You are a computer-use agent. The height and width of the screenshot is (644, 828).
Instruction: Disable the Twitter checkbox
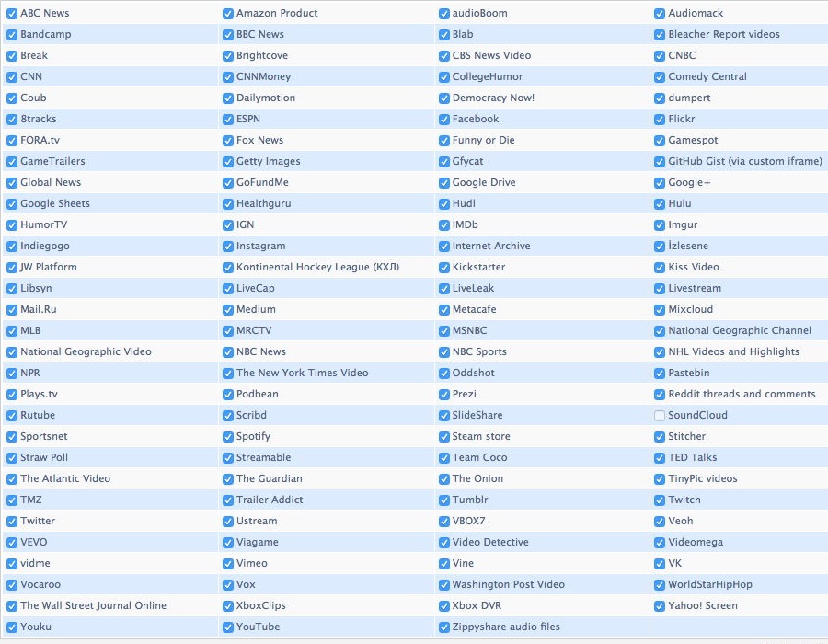[12, 522]
